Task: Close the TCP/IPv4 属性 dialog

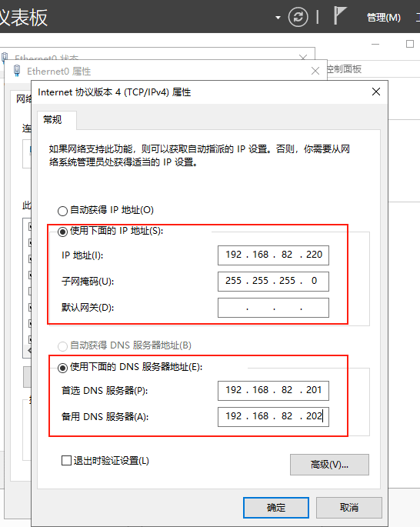Action: pos(376,92)
